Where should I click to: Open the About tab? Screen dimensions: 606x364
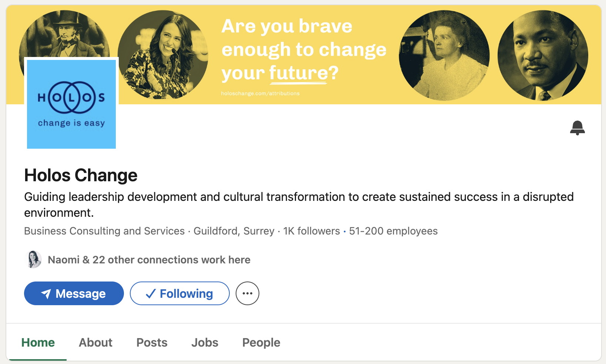click(x=95, y=343)
